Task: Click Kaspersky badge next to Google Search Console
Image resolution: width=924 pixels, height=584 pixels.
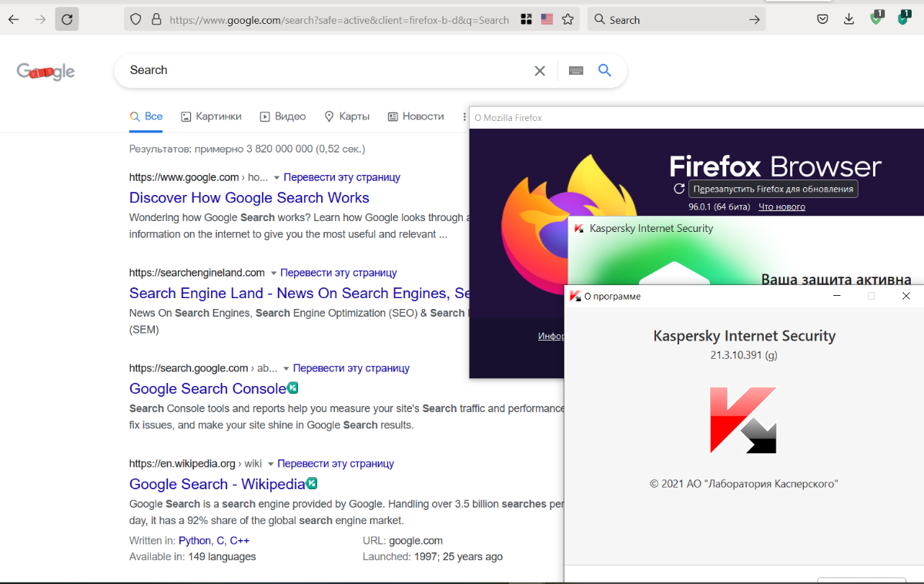Action: pos(293,388)
